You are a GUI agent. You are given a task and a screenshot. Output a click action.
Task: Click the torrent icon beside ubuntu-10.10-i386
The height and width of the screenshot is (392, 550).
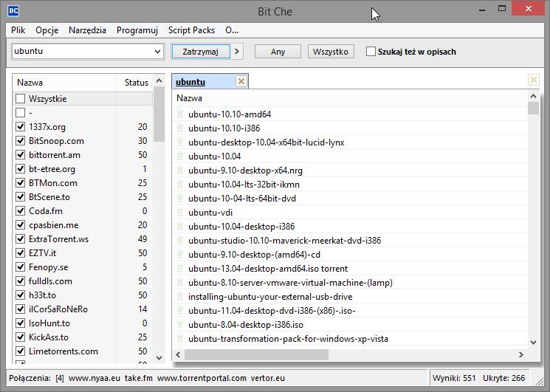[x=180, y=128]
